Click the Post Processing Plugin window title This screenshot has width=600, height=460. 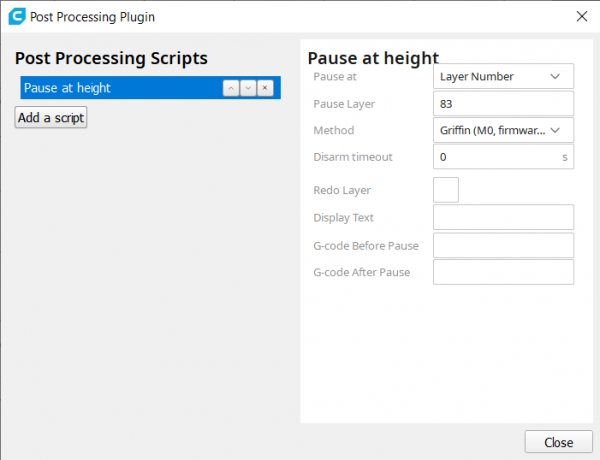click(x=92, y=17)
